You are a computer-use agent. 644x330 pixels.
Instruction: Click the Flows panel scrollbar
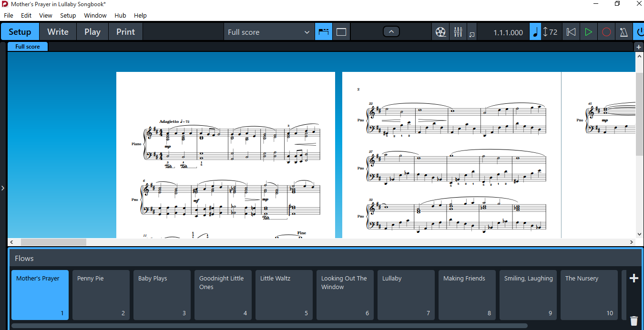pos(269,326)
